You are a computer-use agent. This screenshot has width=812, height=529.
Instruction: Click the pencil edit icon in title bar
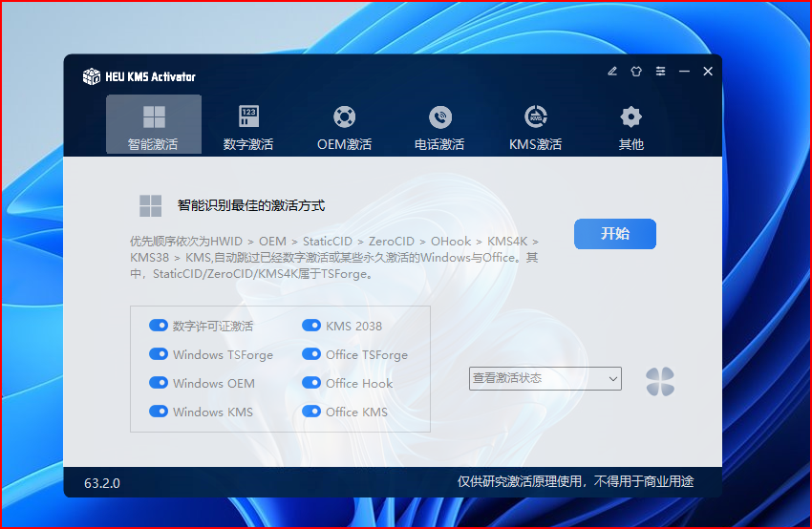pos(612,72)
